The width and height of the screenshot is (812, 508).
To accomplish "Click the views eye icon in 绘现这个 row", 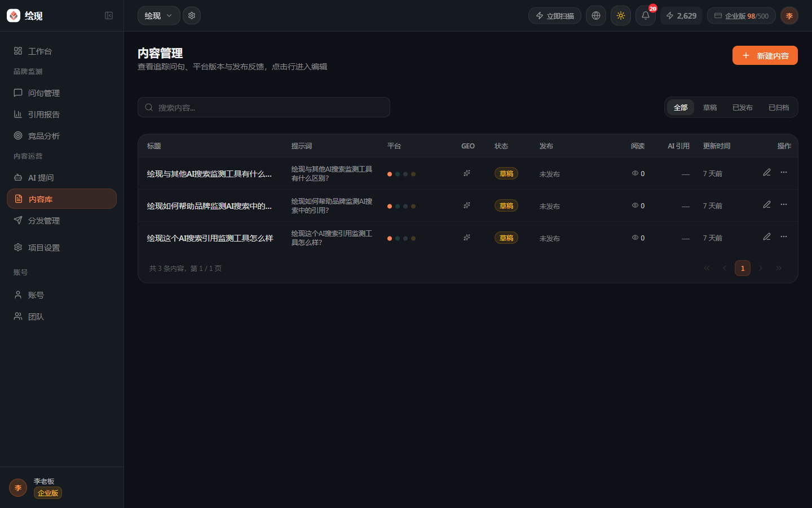I will [635, 238].
